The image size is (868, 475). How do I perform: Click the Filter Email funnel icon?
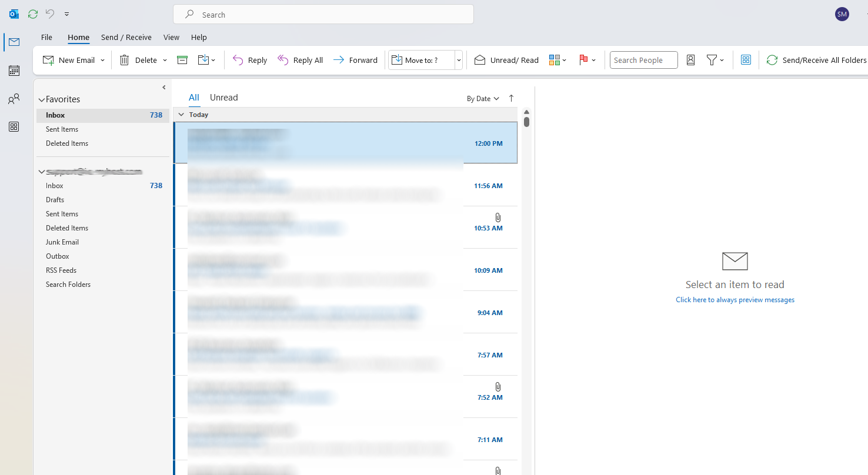712,60
